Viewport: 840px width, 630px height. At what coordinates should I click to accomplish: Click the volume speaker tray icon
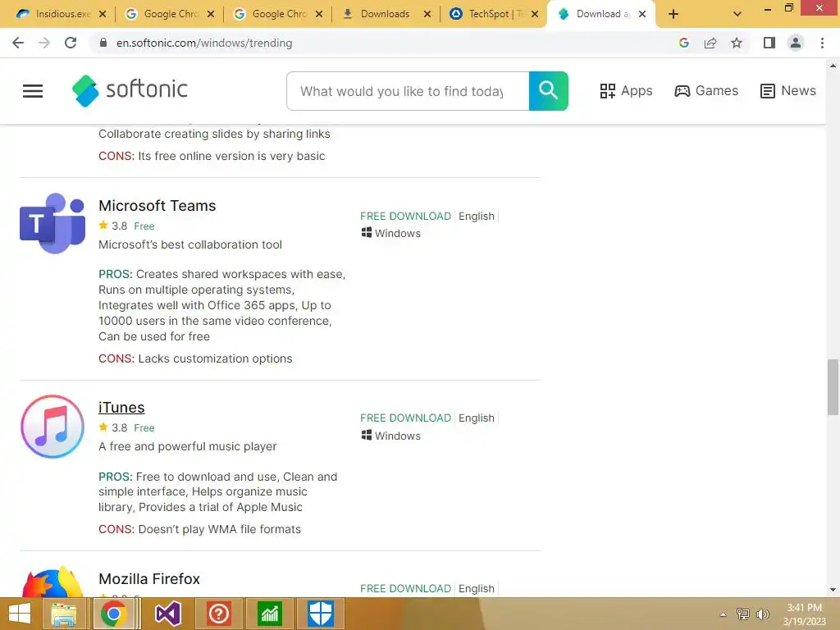[x=763, y=614]
